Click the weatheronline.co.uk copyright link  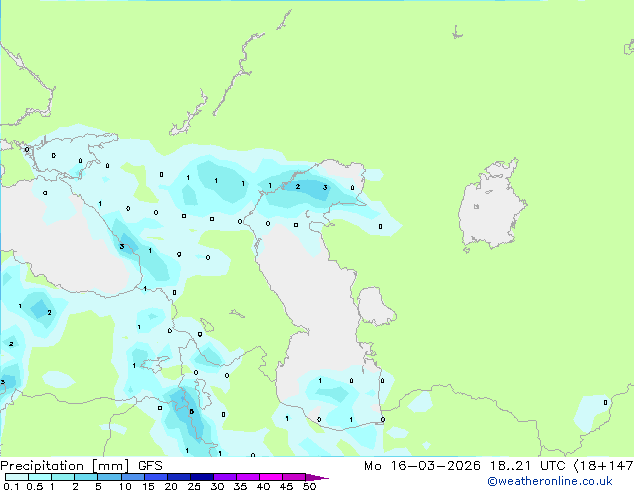click(x=549, y=481)
